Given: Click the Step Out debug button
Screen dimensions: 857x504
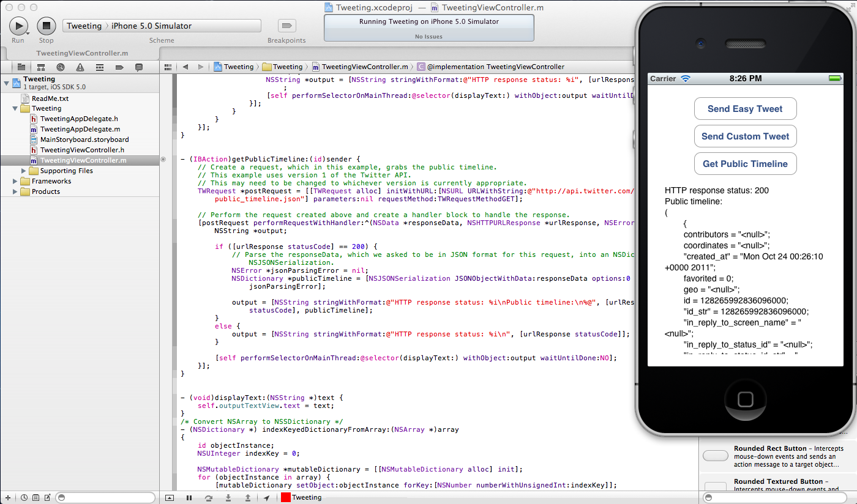Looking at the screenshot, I should click(248, 497).
